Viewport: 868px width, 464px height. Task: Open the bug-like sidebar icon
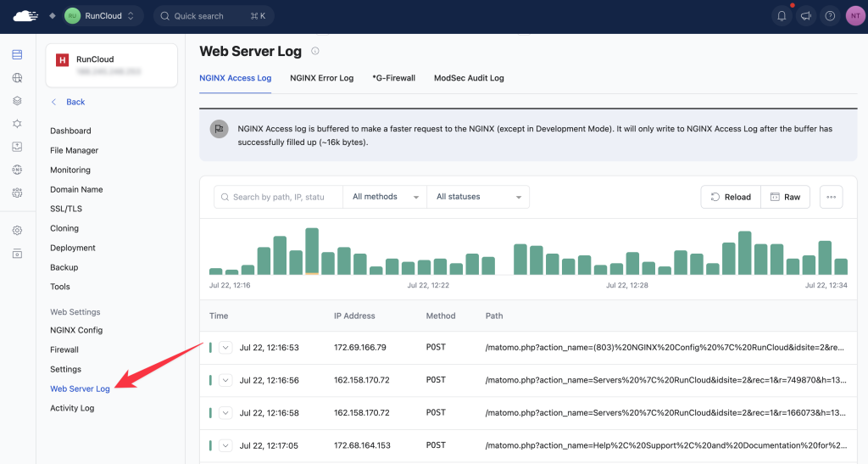[17, 124]
